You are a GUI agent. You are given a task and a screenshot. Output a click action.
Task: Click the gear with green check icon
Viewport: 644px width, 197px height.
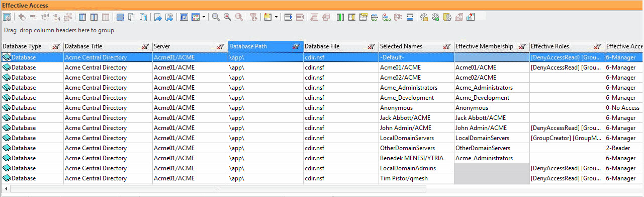[436, 17]
